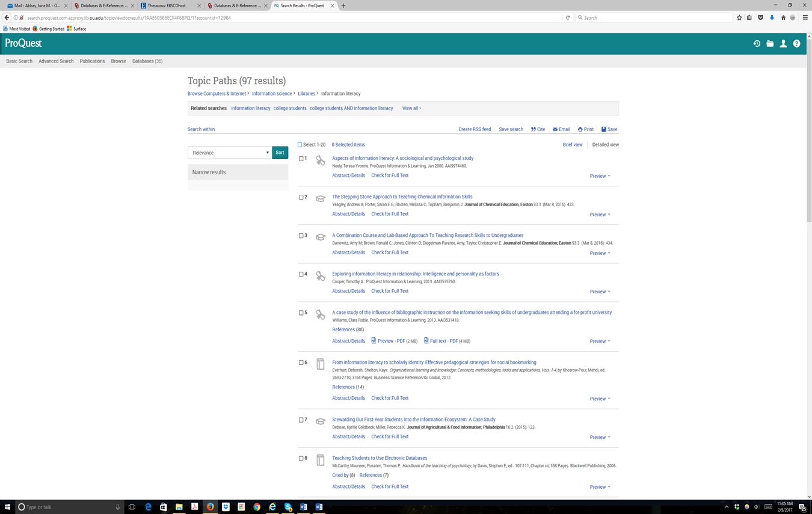The height and width of the screenshot is (514, 812).
Task: Switch to the Thesaurus: EBSCOhost tab
Action: tap(168, 5)
